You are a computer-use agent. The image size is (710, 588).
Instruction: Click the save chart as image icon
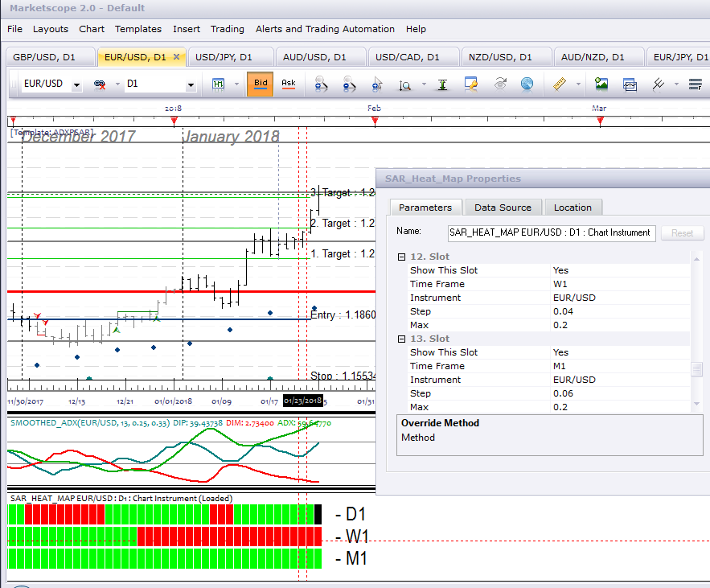click(x=601, y=84)
